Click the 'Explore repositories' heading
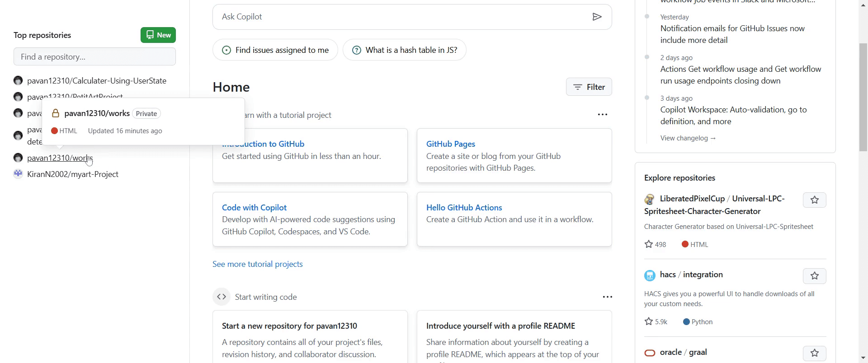This screenshot has width=868, height=363. pos(679,178)
